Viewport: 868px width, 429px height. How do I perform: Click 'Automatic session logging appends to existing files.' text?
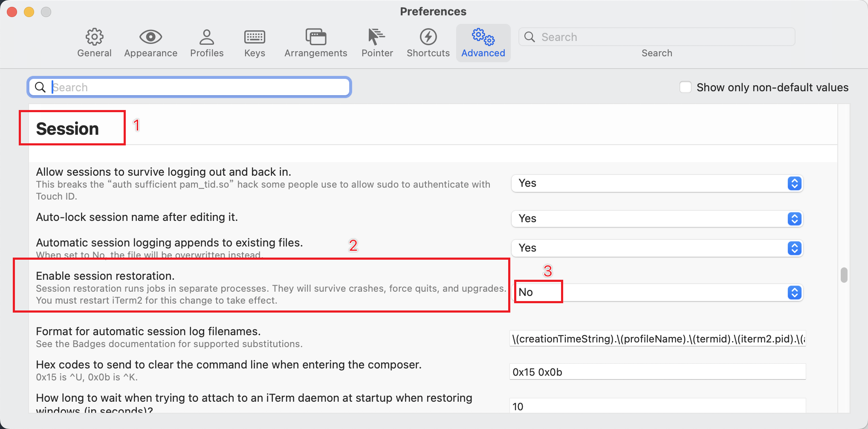tap(169, 243)
